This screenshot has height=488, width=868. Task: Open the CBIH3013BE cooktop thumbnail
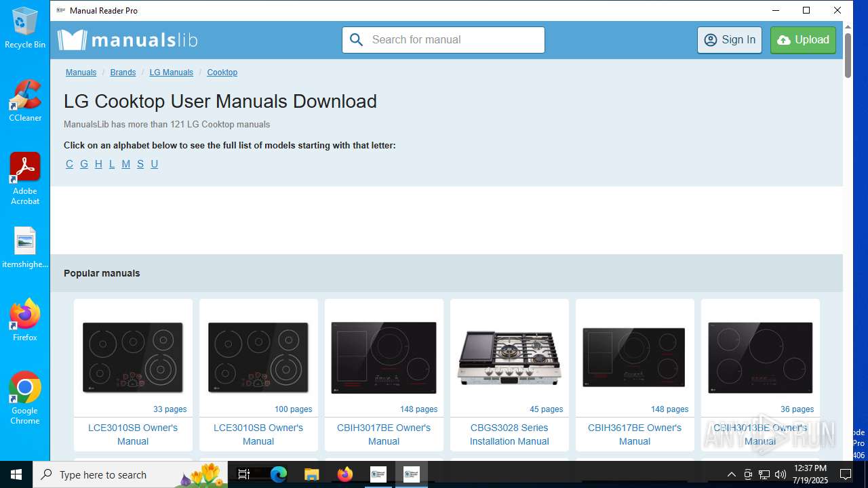760,357
